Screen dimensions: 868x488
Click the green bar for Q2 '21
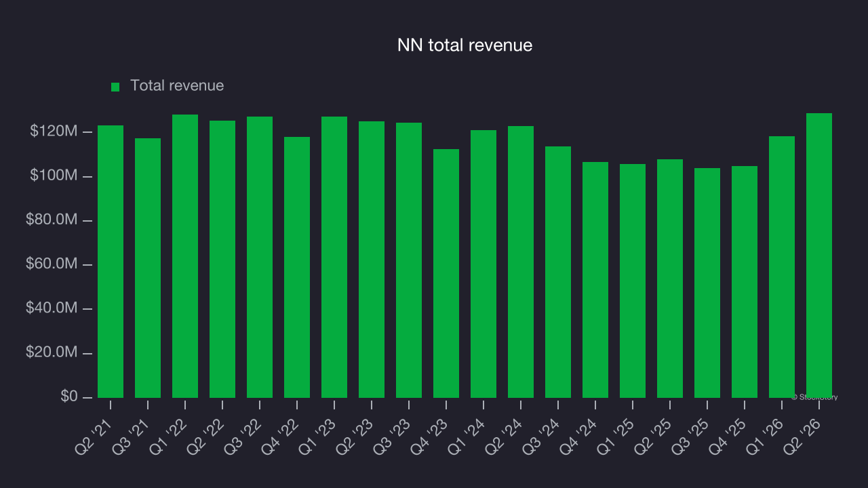[x=111, y=262]
